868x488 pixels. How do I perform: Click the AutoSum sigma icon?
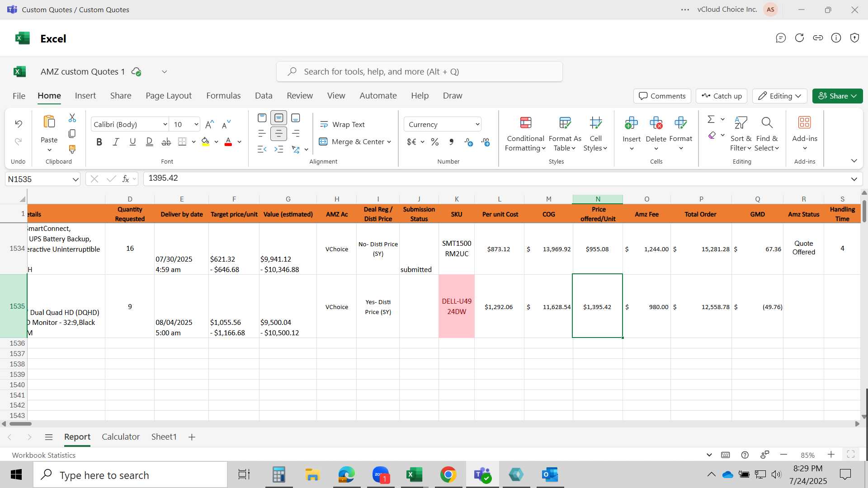(711, 119)
